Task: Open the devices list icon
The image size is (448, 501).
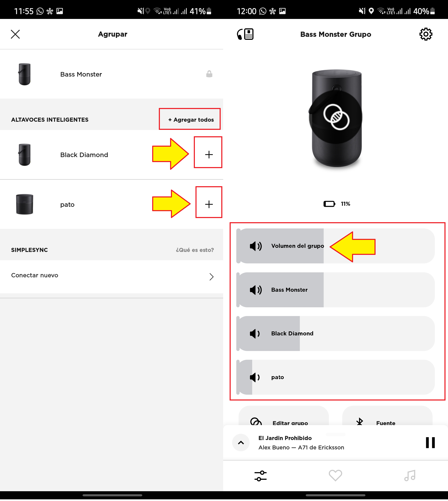Action: tap(245, 34)
